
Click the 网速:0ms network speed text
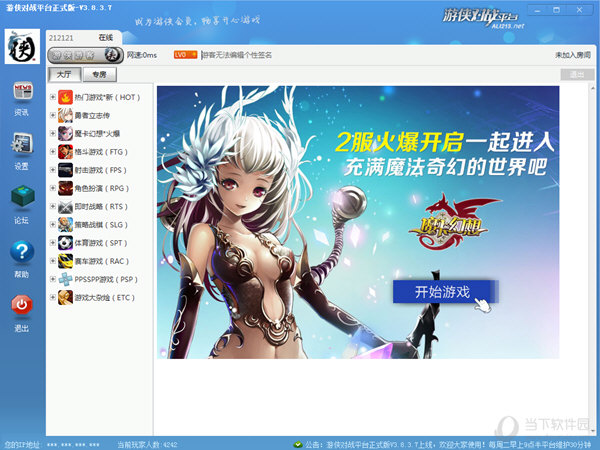142,55
